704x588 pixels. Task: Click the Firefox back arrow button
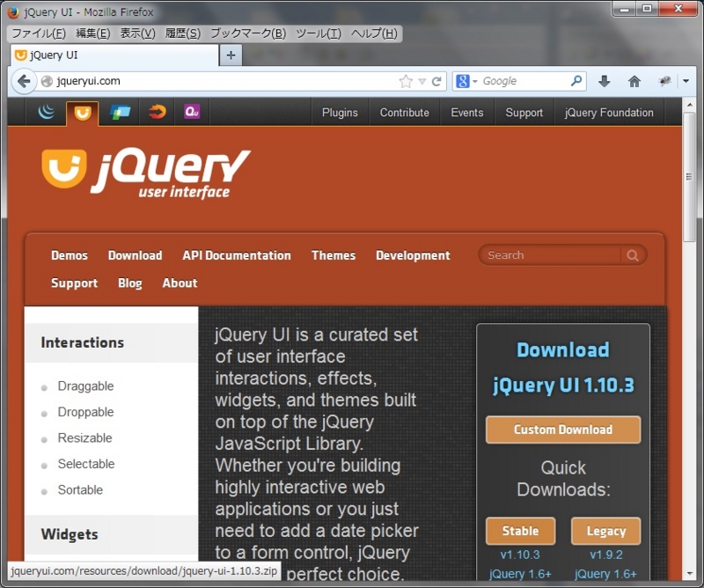click(24, 81)
